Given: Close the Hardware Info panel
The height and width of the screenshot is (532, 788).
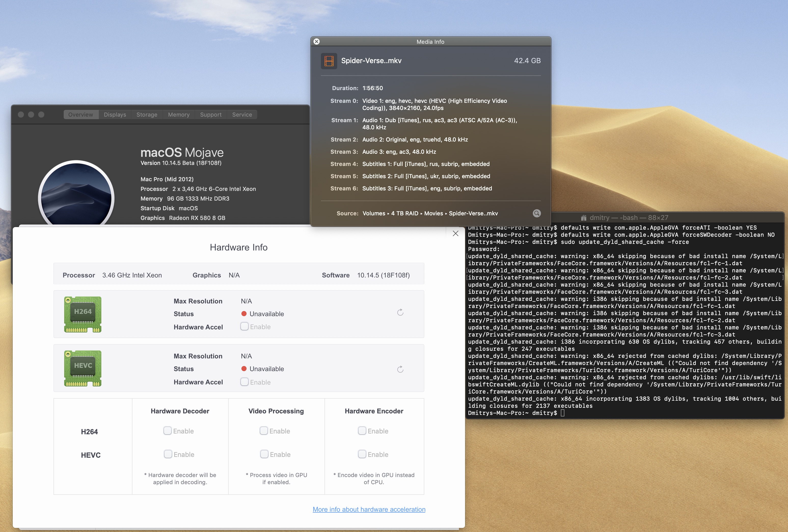Looking at the screenshot, I should point(455,233).
